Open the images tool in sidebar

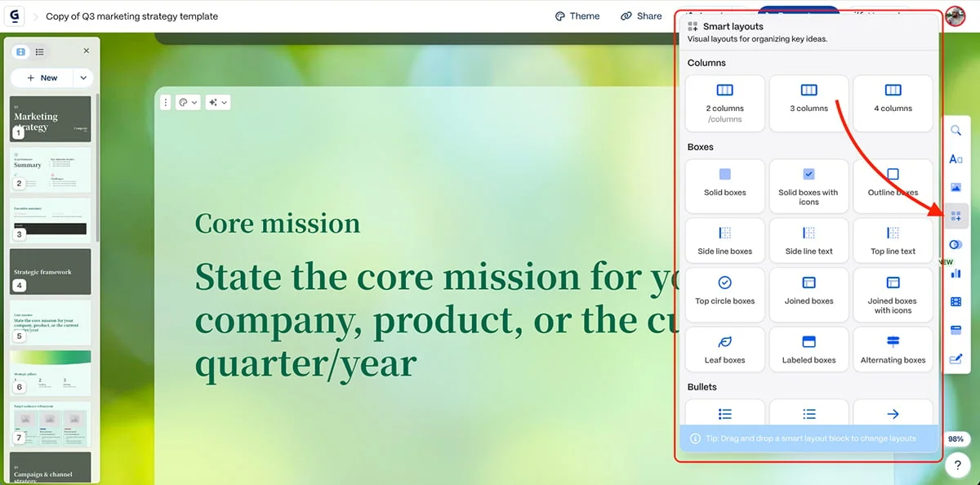click(955, 188)
